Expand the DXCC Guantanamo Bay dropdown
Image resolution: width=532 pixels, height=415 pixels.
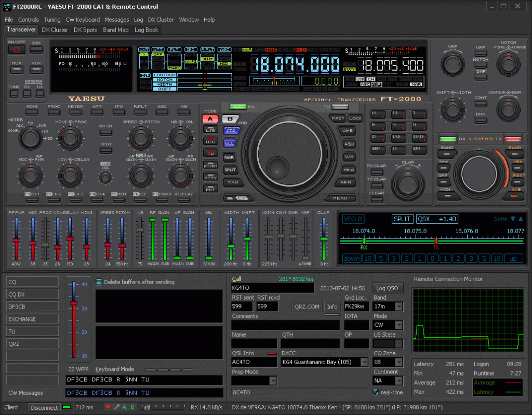pos(364,362)
